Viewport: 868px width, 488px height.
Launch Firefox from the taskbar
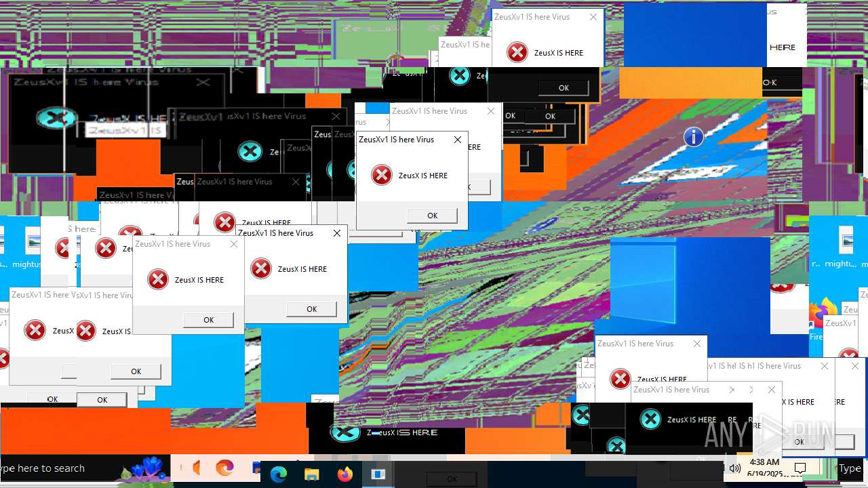345,474
